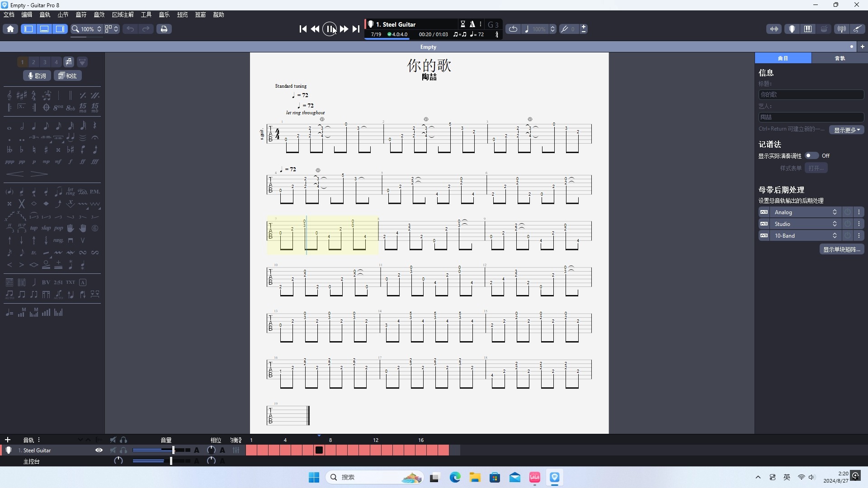Add a trill tr. ornament

coord(34,253)
